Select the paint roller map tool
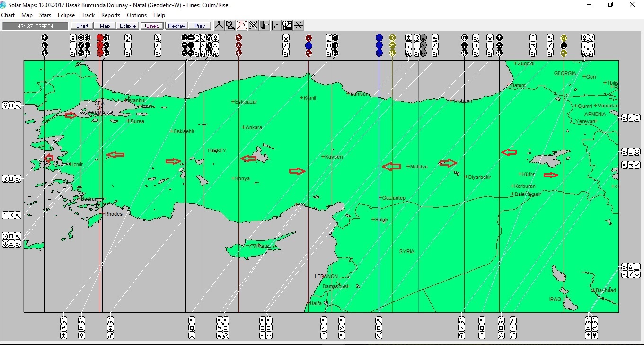This screenshot has height=345, width=644. [x=264, y=25]
